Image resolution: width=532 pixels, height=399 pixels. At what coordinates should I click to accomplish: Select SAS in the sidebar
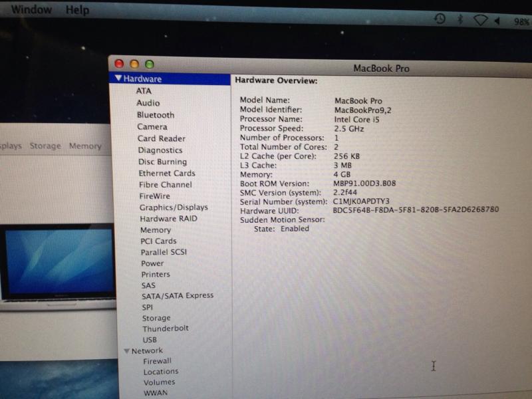point(148,285)
